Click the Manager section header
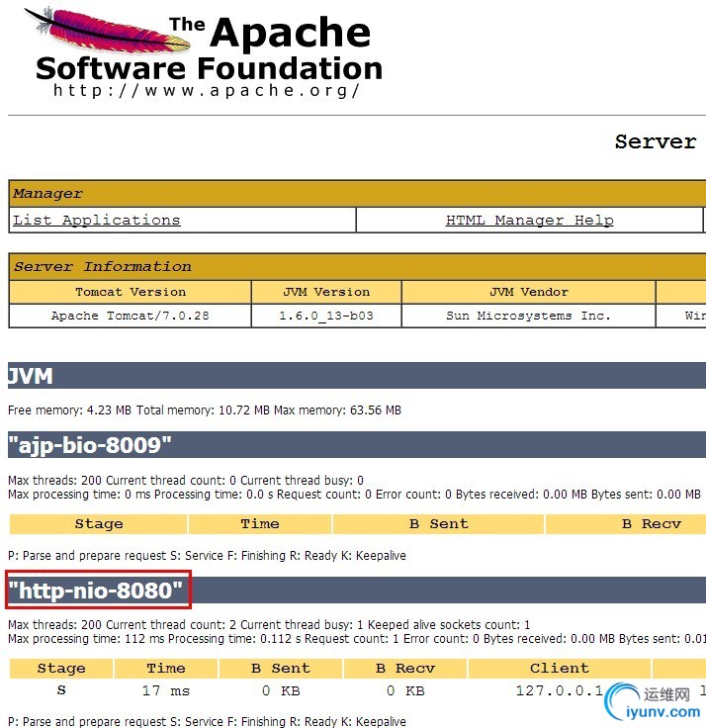The width and height of the screenshot is (706, 728). click(357, 194)
